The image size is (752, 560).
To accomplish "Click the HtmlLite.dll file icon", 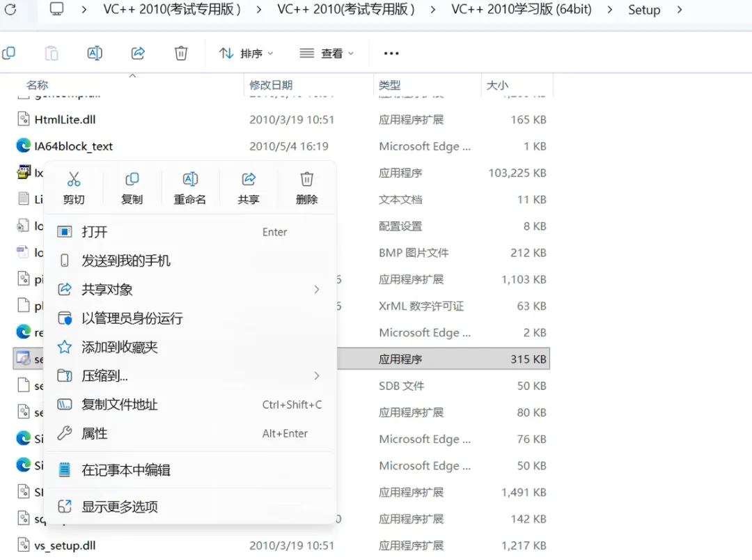I will 24,118.
